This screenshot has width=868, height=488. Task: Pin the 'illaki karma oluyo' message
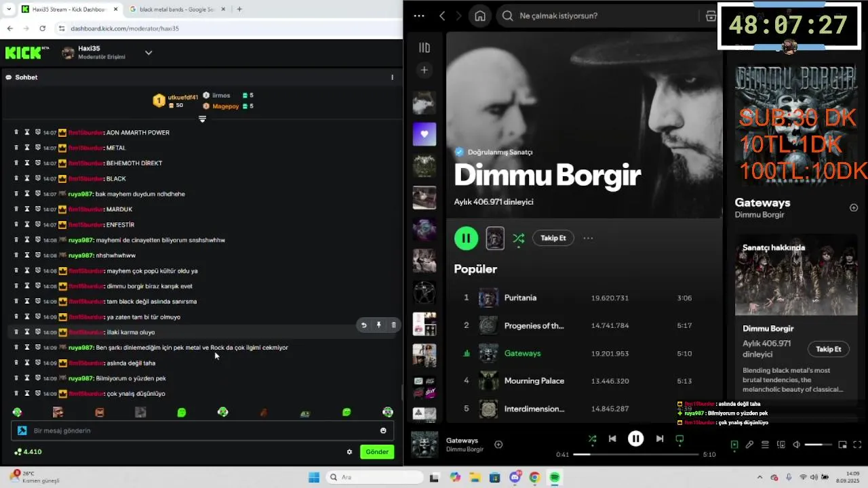[x=378, y=325]
